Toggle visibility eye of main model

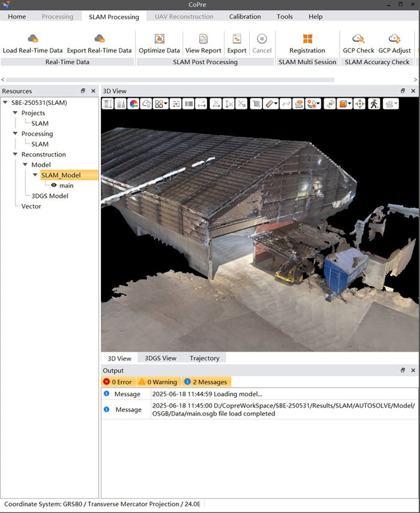53,185
